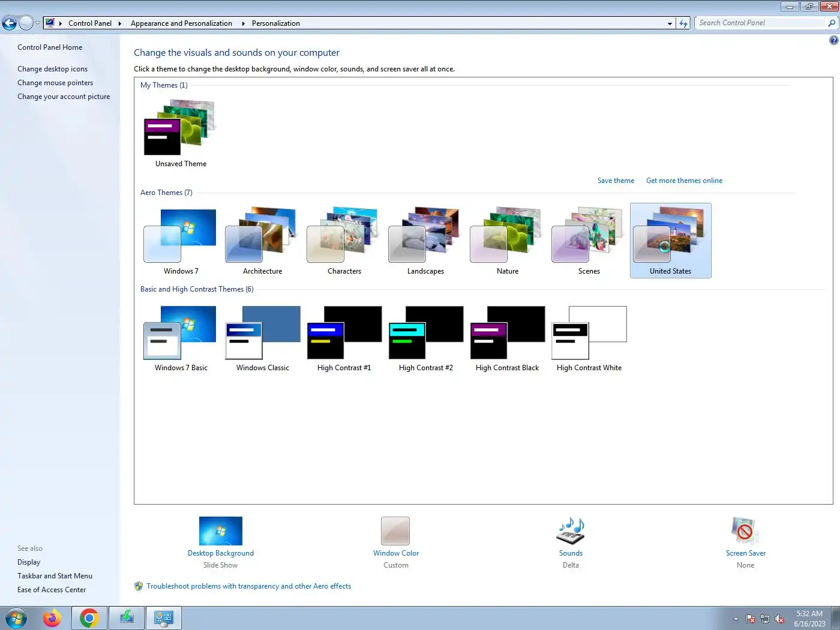This screenshot has height=630, width=840.
Task: Open Change desktop icons
Action: coord(52,69)
